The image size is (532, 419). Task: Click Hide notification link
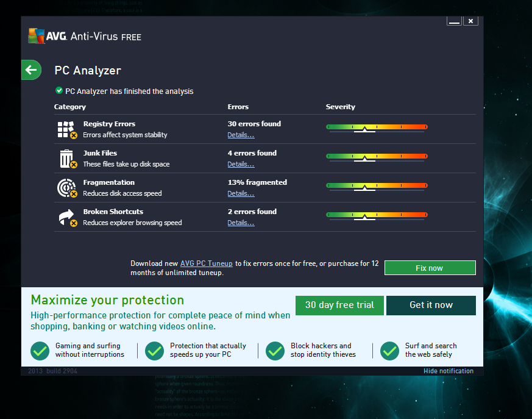[448, 371]
